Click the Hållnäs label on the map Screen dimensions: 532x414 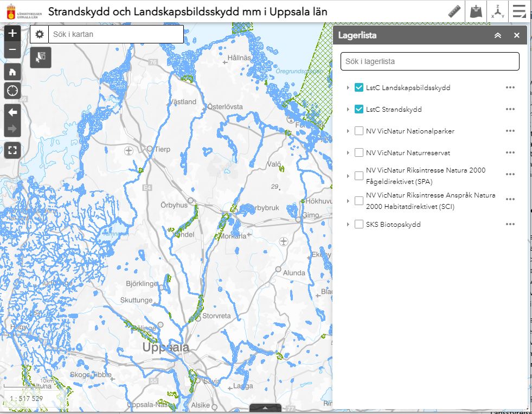point(239,58)
